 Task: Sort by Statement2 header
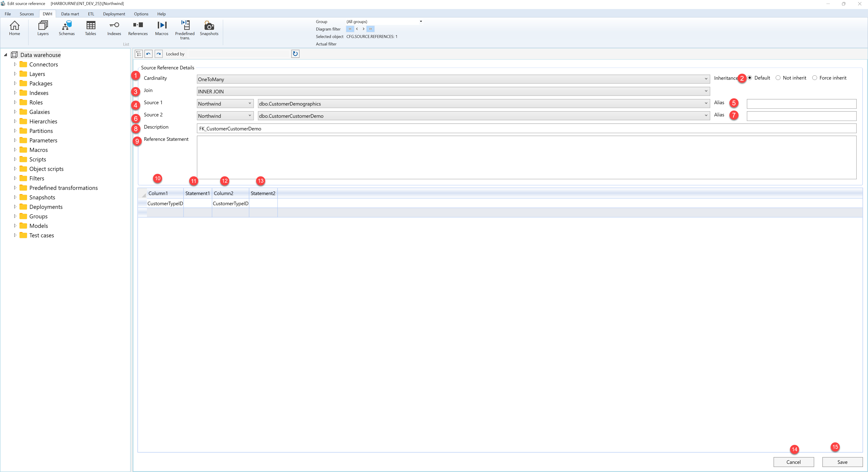click(x=263, y=193)
